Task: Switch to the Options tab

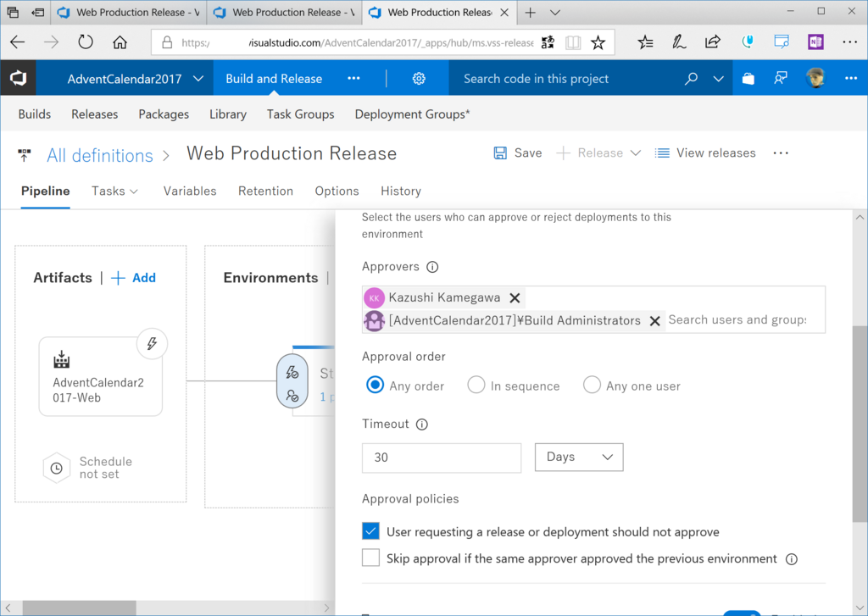Action: (337, 191)
